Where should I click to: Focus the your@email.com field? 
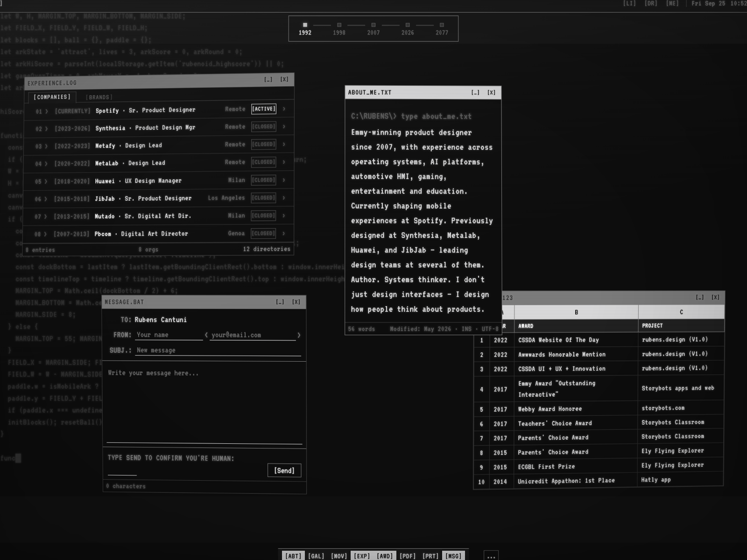click(x=253, y=335)
